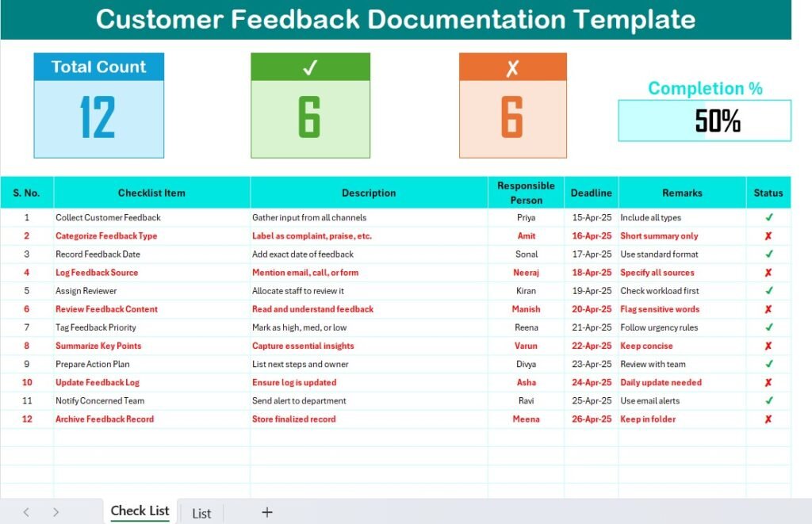The image size is (812, 524).
Task: Click red X beside Categorize Feedback Type
Action: click(x=768, y=235)
